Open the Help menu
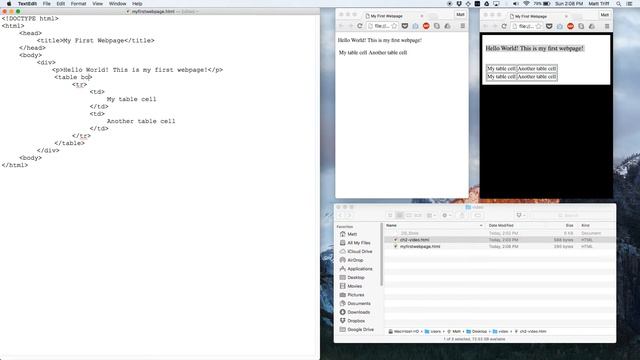This screenshot has width=640, height=360. click(x=137, y=4)
